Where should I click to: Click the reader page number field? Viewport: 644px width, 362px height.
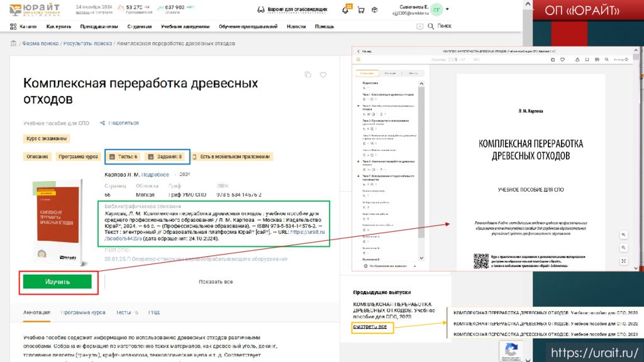pos(453,60)
